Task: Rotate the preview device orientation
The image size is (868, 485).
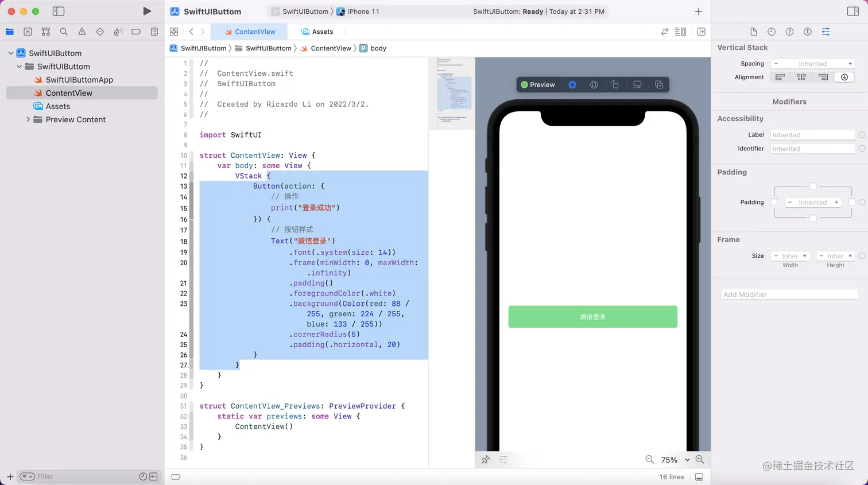Action: click(x=615, y=84)
